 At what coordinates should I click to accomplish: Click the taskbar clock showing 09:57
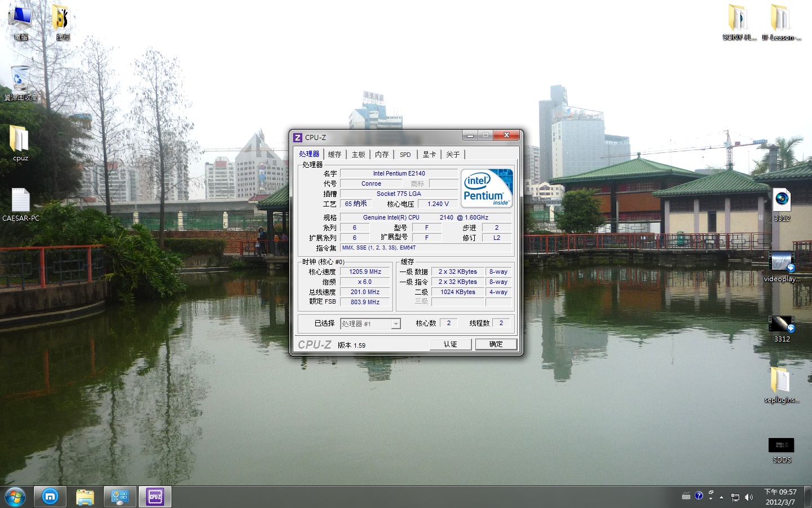pyautogui.click(x=780, y=497)
